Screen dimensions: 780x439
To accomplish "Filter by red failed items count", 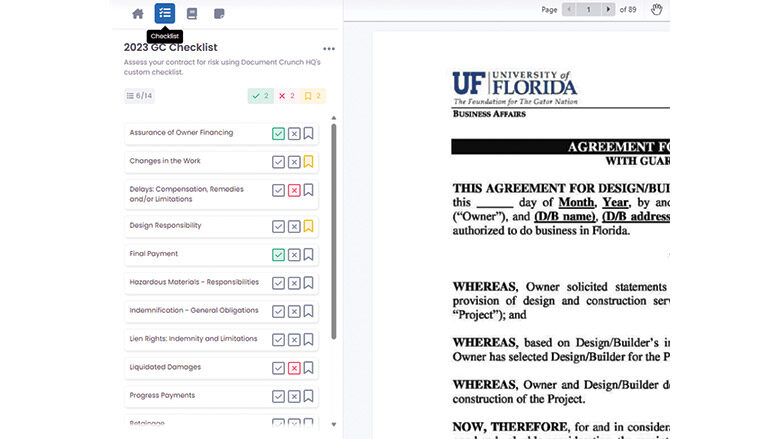I will 286,96.
